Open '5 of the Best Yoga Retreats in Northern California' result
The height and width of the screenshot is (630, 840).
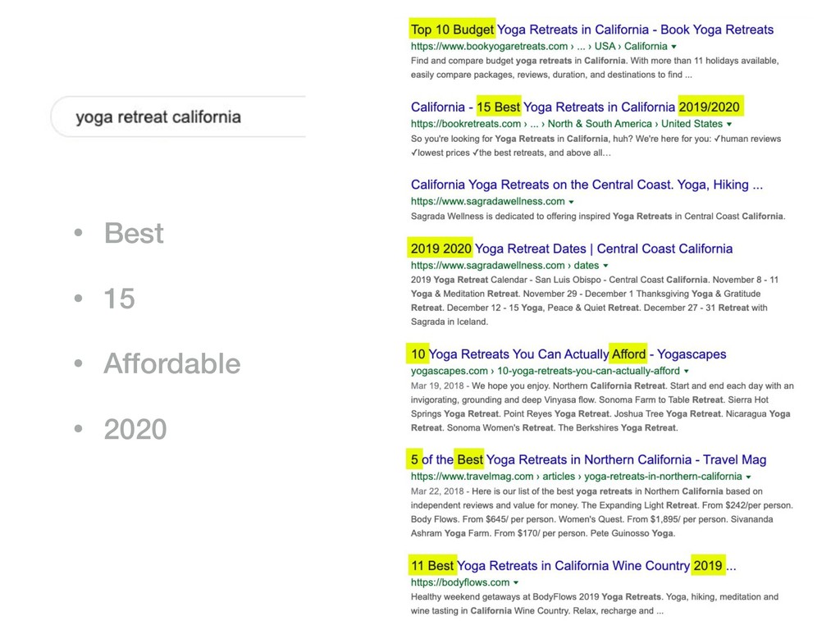coord(588,459)
